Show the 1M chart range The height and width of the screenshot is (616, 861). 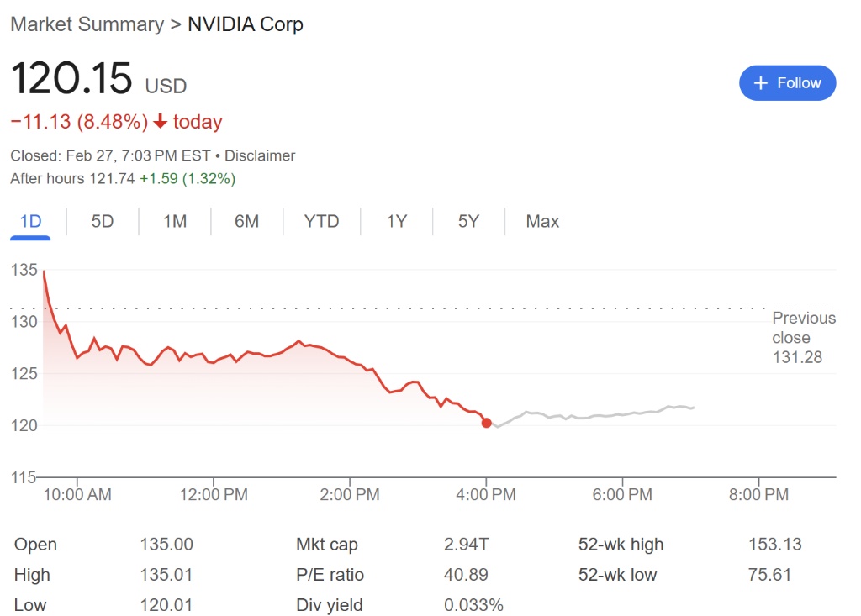(x=175, y=222)
